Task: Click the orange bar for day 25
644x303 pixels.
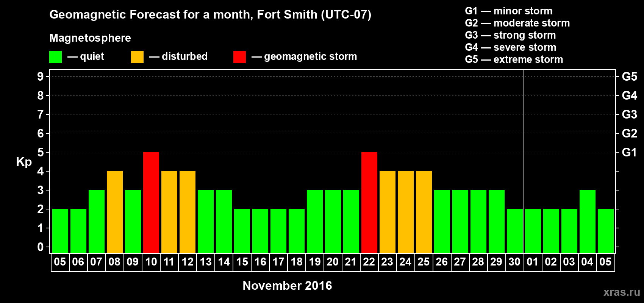Action: pos(424,212)
